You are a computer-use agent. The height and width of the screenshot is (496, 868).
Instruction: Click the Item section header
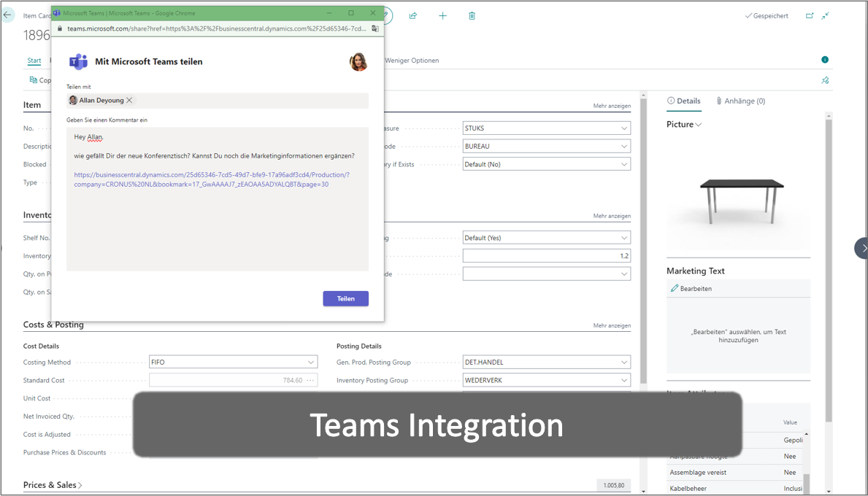coord(32,104)
